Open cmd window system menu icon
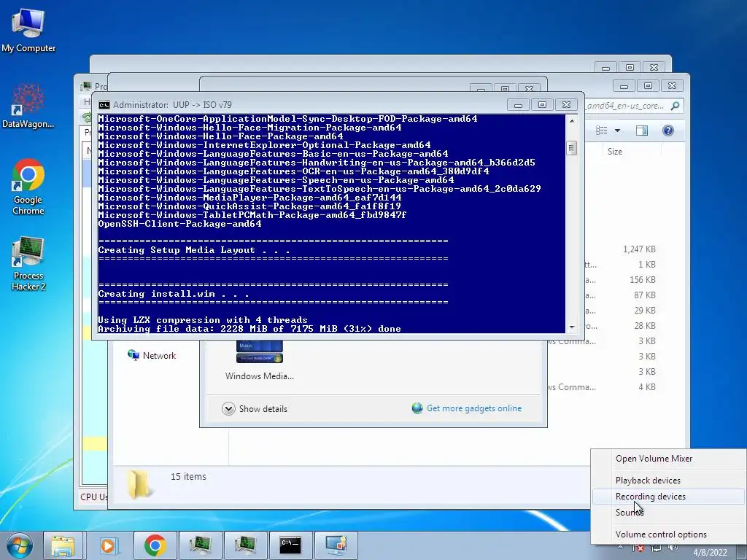This screenshot has width=747, height=560. pyautogui.click(x=104, y=105)
